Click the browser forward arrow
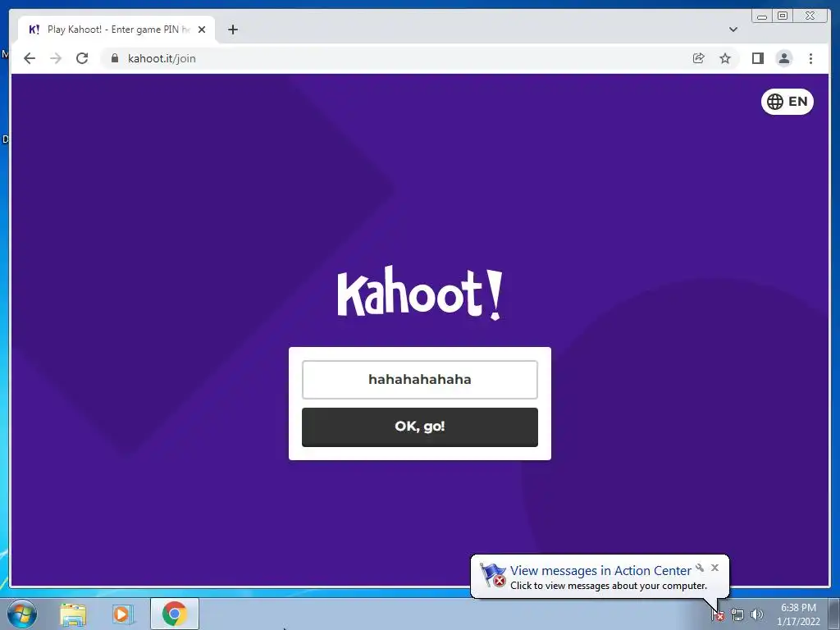 [56, 58]
